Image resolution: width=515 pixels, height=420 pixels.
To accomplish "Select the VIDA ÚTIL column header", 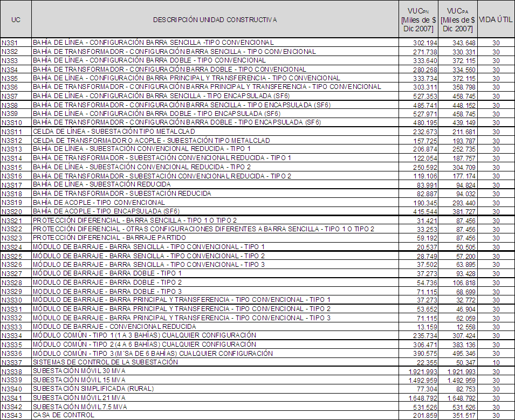I will coord(496,20).
